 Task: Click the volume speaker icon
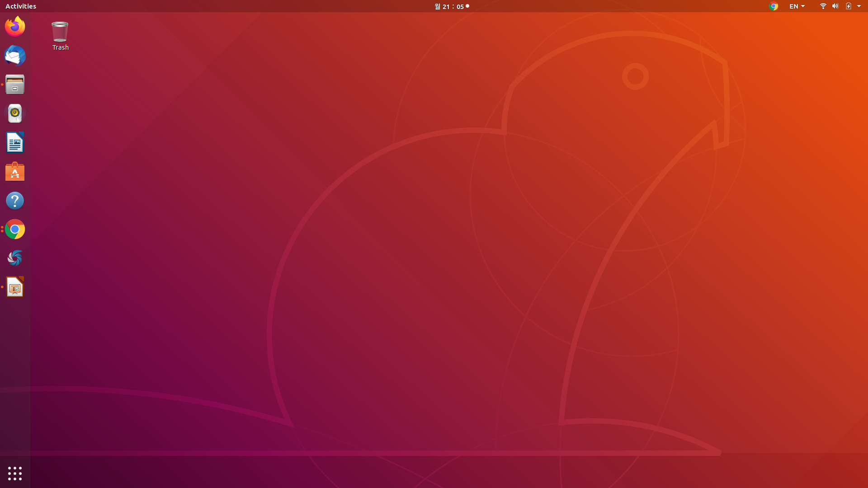click(x=835, y=6)
